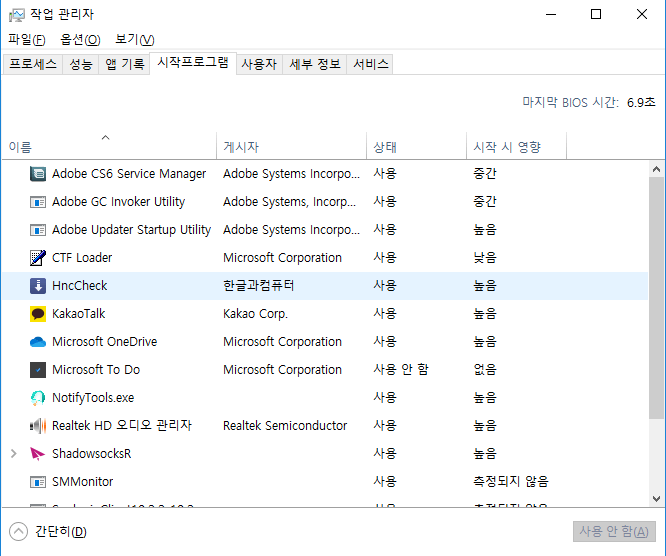The height and width of the screenshot is (556, 666).
Task: Switch to the 세부 정보 tab
Action: pyautogui.click(x=315, y=64)
